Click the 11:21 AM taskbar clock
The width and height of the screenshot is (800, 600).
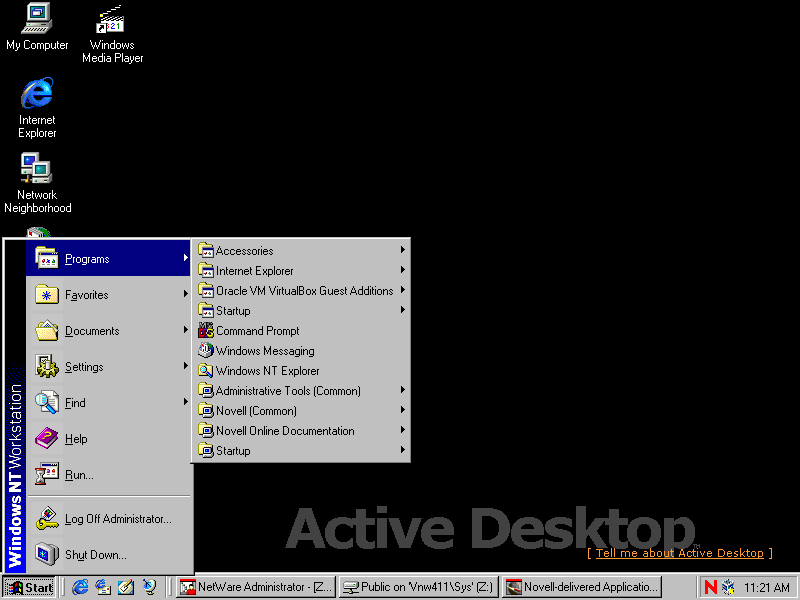(x=766, y=588)
